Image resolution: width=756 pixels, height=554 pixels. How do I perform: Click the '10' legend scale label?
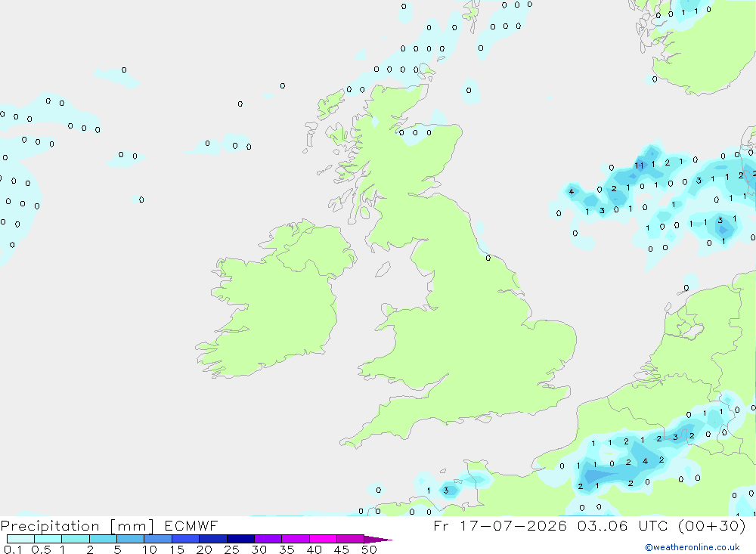click(x=150, y=549)
